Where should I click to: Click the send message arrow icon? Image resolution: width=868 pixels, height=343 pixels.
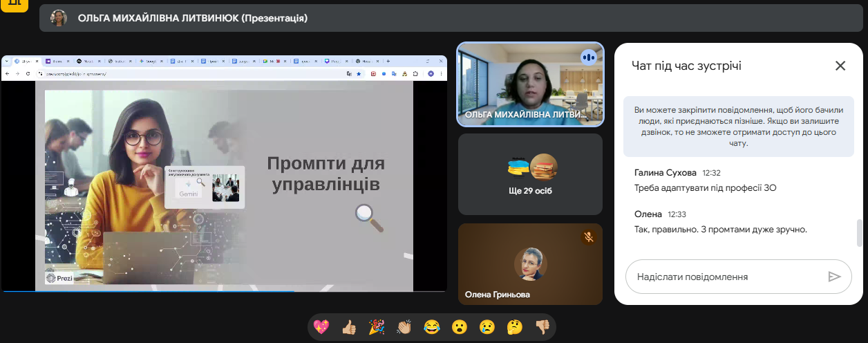[x=834, y=277]
